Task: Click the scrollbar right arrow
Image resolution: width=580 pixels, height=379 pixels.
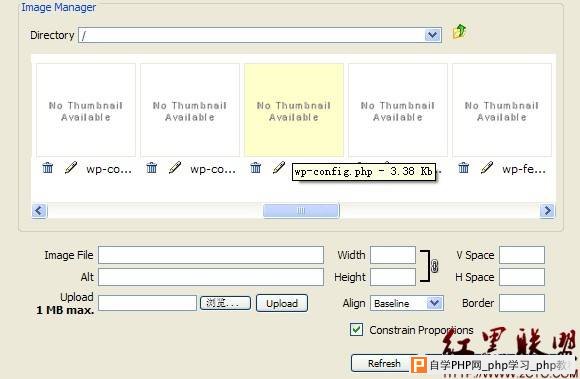Action: point(547,211)
